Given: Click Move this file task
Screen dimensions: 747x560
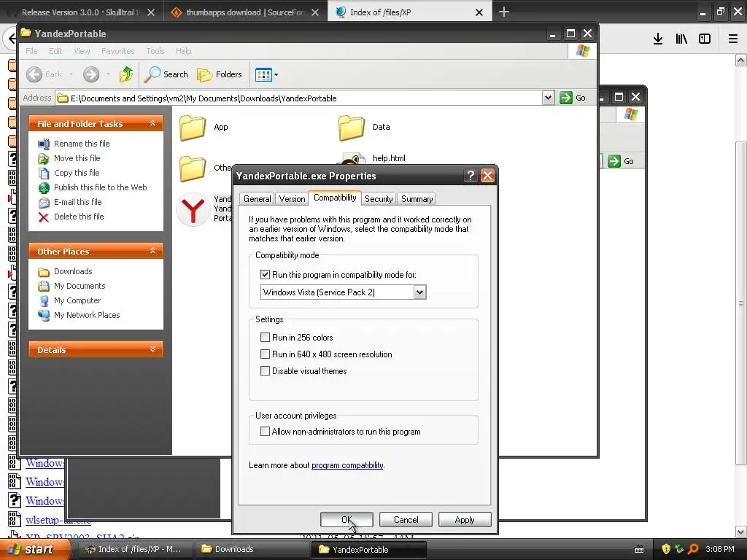Looking at the screenshot, I should point(77,158).
